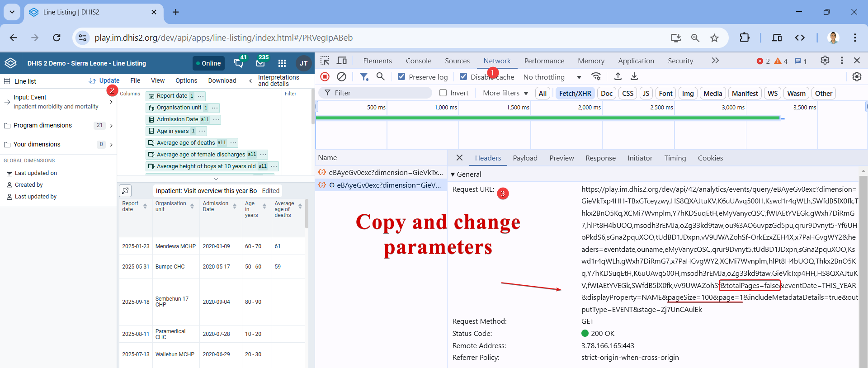The image size is (868, 368).
Task: Open the JT user profile avatar
Action: [303, 63]
